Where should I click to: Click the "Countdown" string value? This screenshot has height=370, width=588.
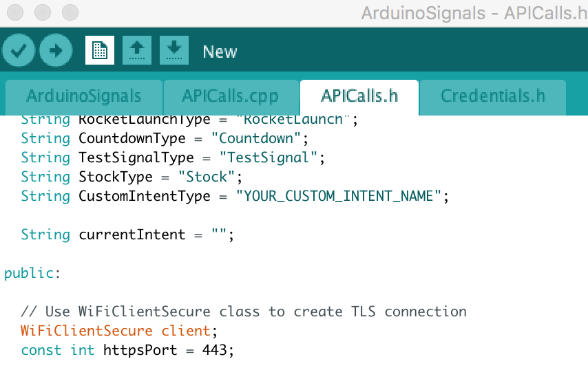coord(257,138)
